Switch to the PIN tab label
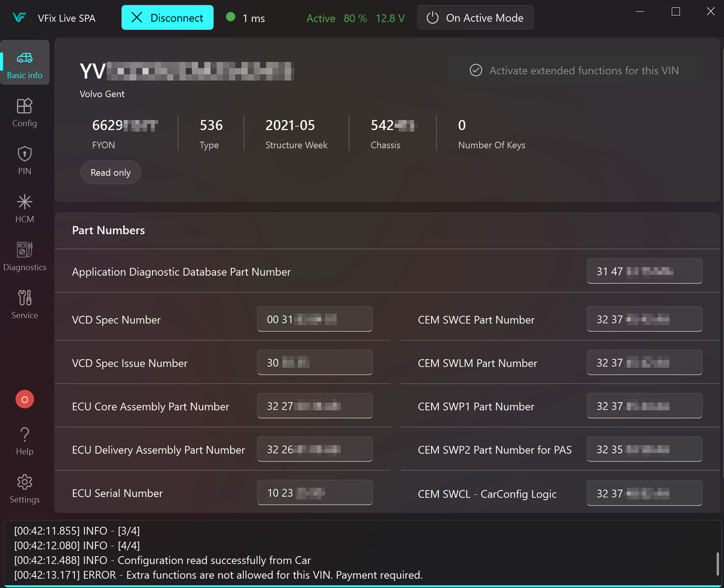 [x=25, y=171]
